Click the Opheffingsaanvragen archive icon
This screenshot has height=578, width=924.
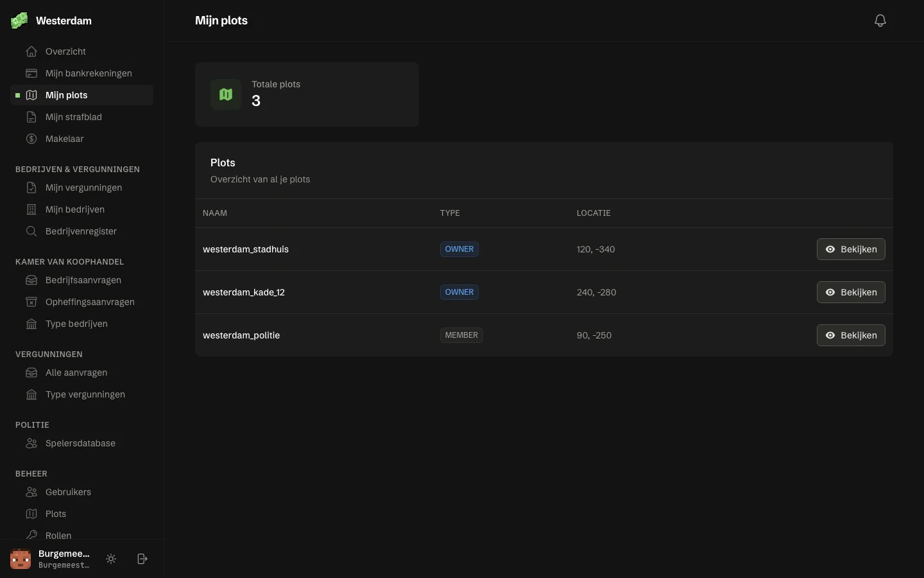point(31,302)
